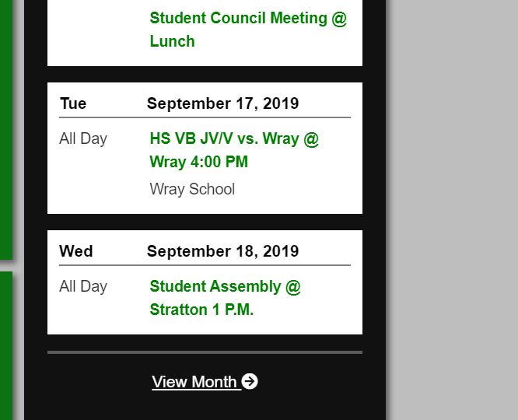The width and height of the screenshot is (518, 420).
Task: Click the empty gray page background on right
Action: click(x=454, y=210)
